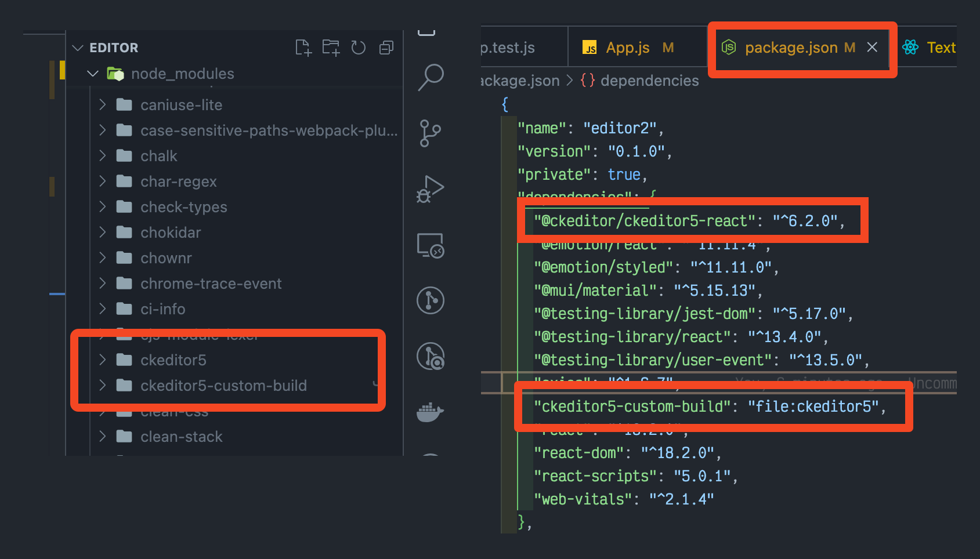
Task: Click the New Folder icon in explorer header
Action: tap(331, 48)
